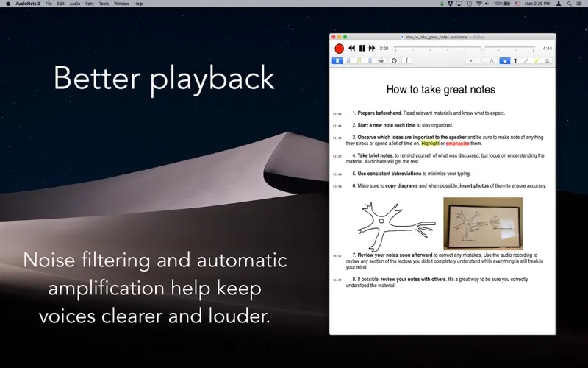
Task: Toggle the clock timestamps icon
Action: (394, 60)
